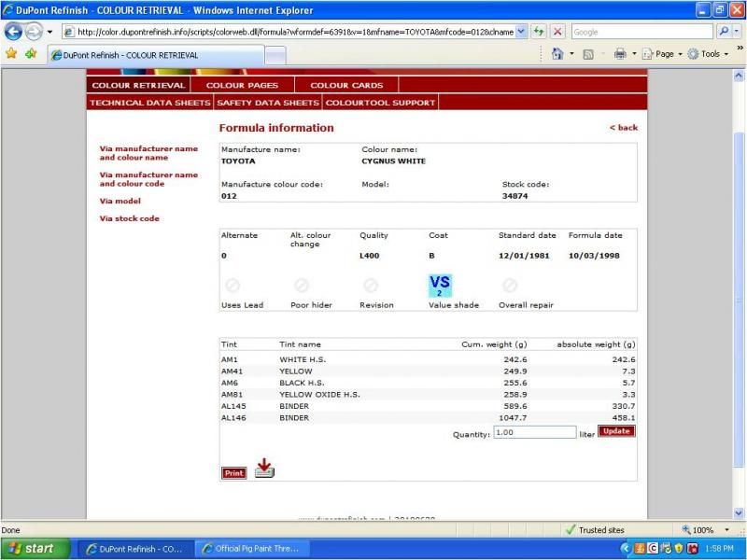This screenshot has width=747, height=560.
Task: Click the CYGNUS WHITE colour name
Action: coord(393,161)
